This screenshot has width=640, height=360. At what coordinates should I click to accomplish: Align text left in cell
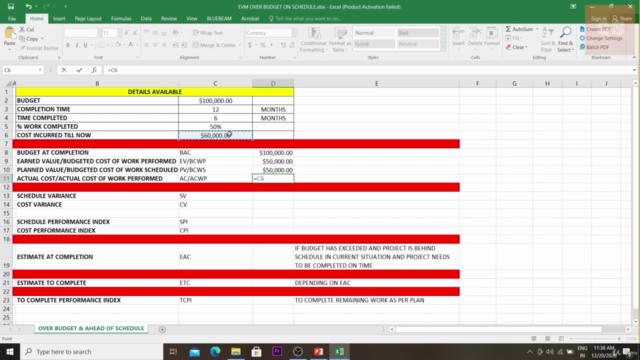coord(147,45)
